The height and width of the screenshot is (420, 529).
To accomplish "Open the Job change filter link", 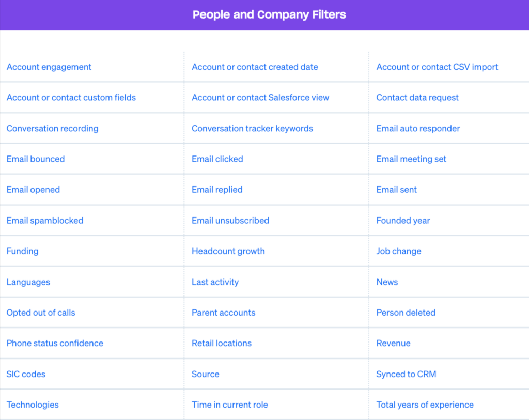I will click(398, 251).
